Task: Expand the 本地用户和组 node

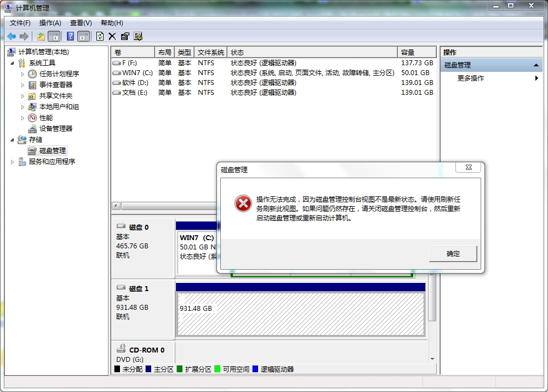Action: [x=22, y=107]
